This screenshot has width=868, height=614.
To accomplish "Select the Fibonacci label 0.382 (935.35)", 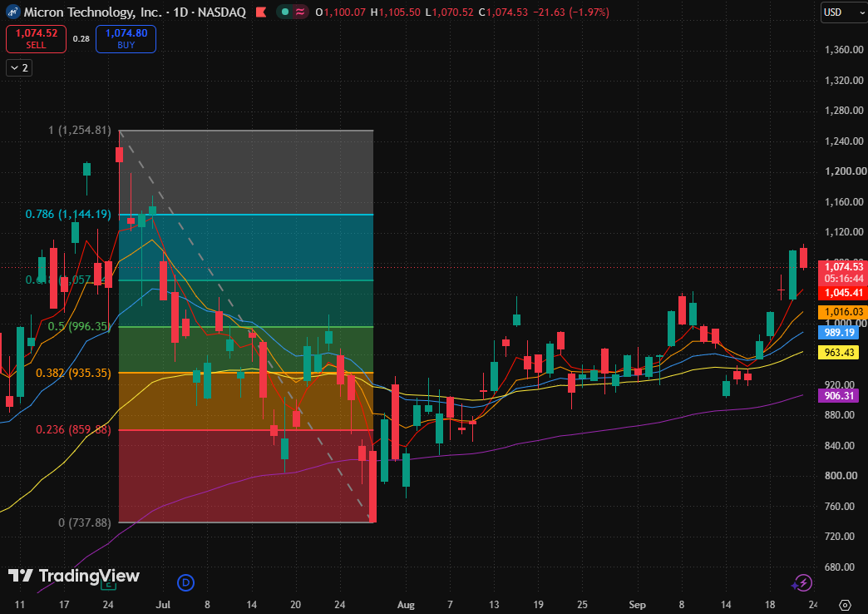I will click(x=73, y=373).
